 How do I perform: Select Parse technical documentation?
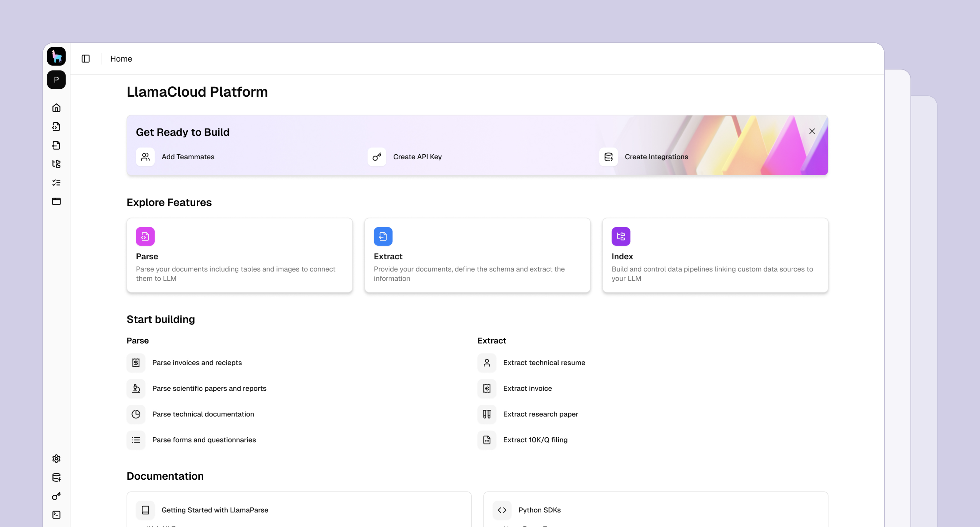203,414
